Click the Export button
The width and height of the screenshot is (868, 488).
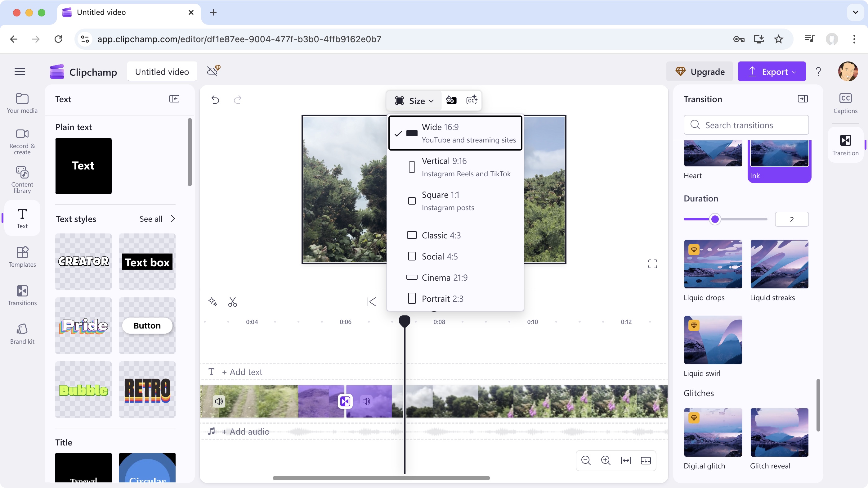coord(772,71)
